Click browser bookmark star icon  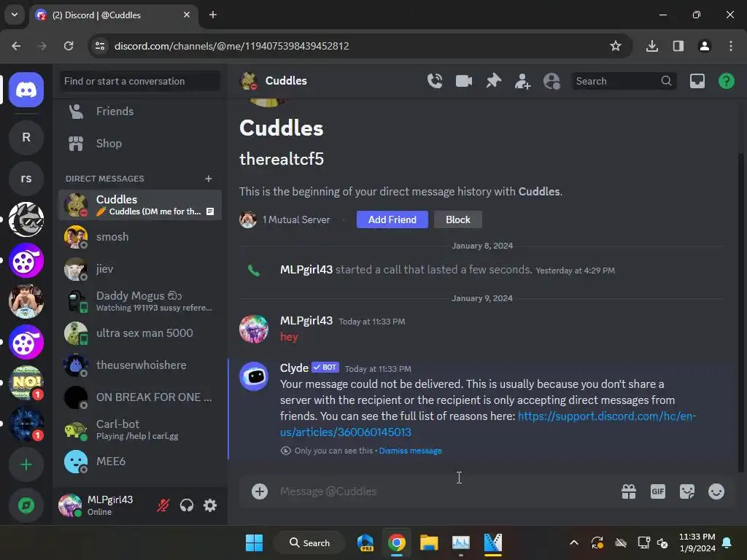coord(616,46)
